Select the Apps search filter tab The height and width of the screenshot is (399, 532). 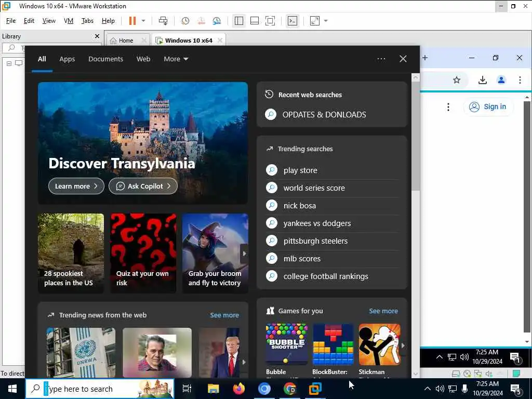[x=67, y=59]
